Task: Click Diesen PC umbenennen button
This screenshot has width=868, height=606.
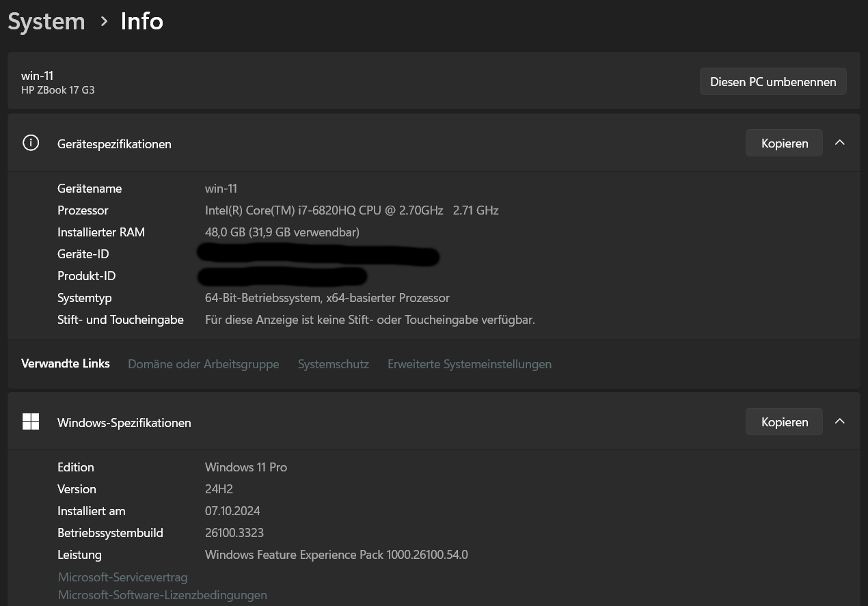Action: click(x=773, y=81)
